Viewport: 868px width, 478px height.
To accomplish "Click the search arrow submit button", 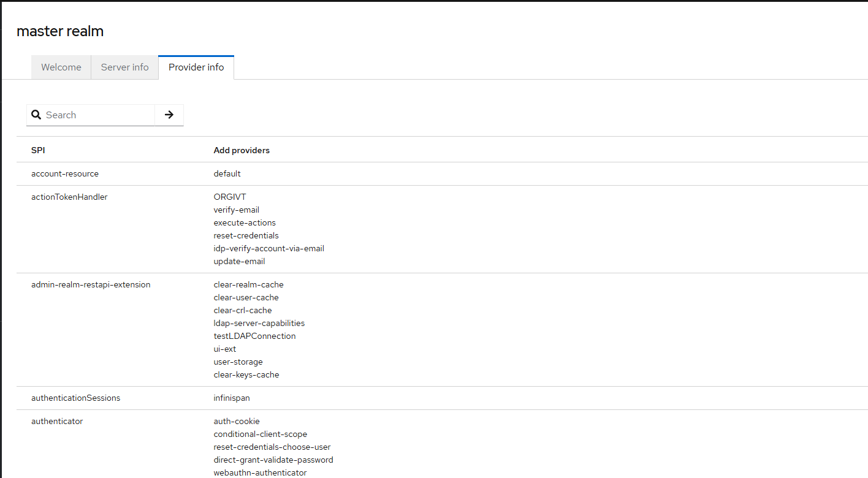I will (169, 115).
